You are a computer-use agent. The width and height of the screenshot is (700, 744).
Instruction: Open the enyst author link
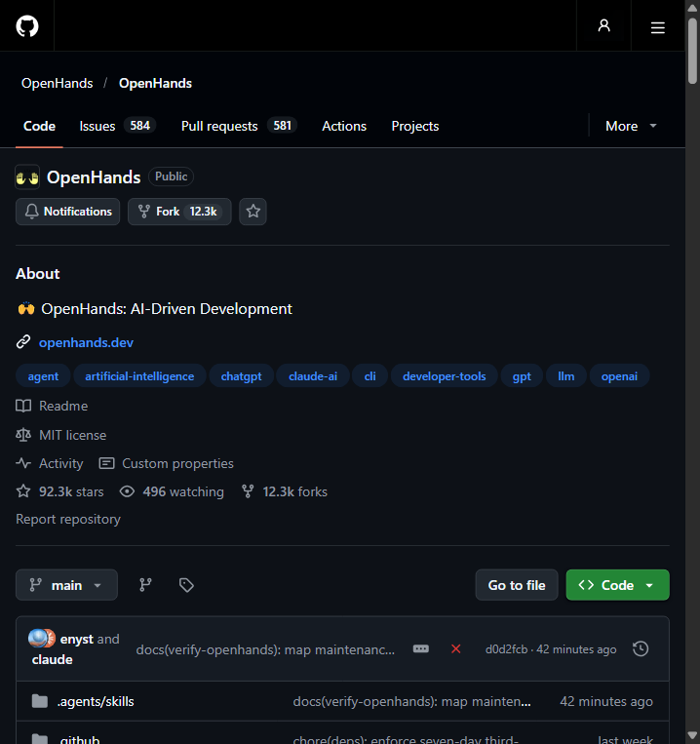[x=76, y=639]
